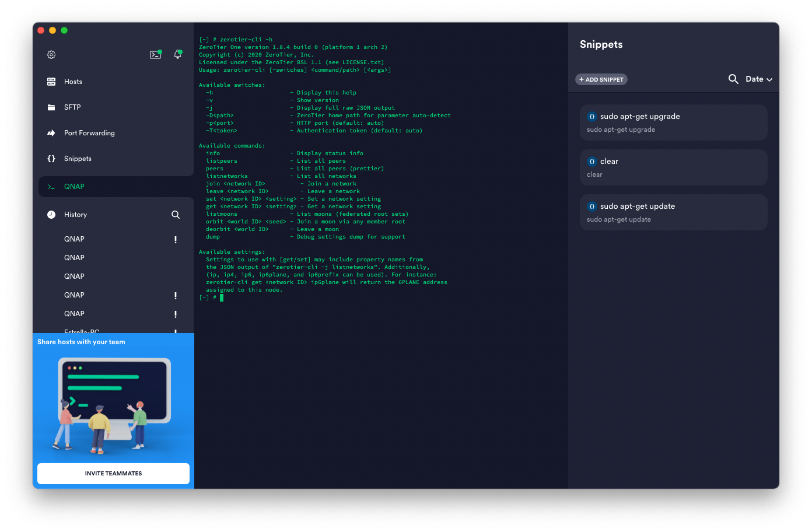The height and width of the screenshot is (532, 812).
Task: Run the sudo apt-get update snippet
Action: pos(673,212)
